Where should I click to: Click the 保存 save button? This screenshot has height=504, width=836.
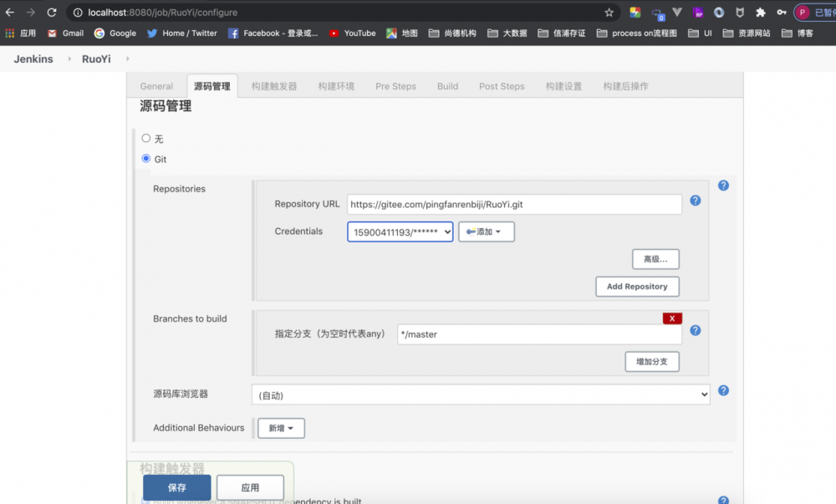[x=176, y=486]
